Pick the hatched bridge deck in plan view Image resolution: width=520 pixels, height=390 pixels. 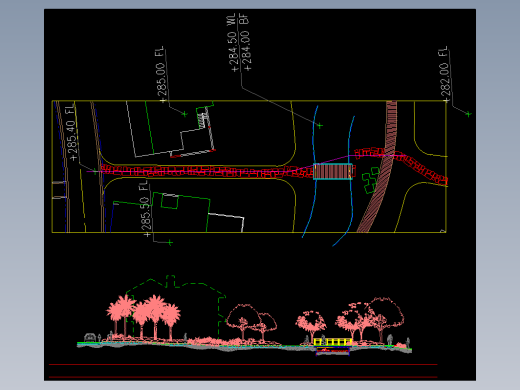(x=333, y=171)
